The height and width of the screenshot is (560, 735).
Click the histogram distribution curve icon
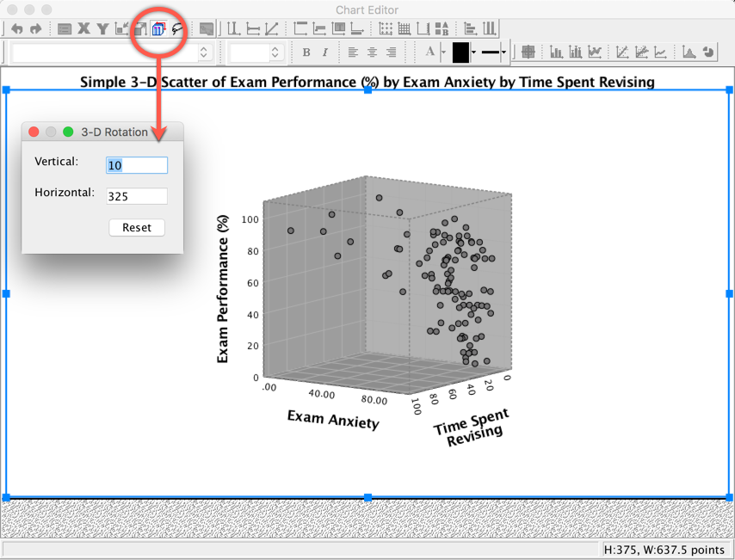click(689, 52)
